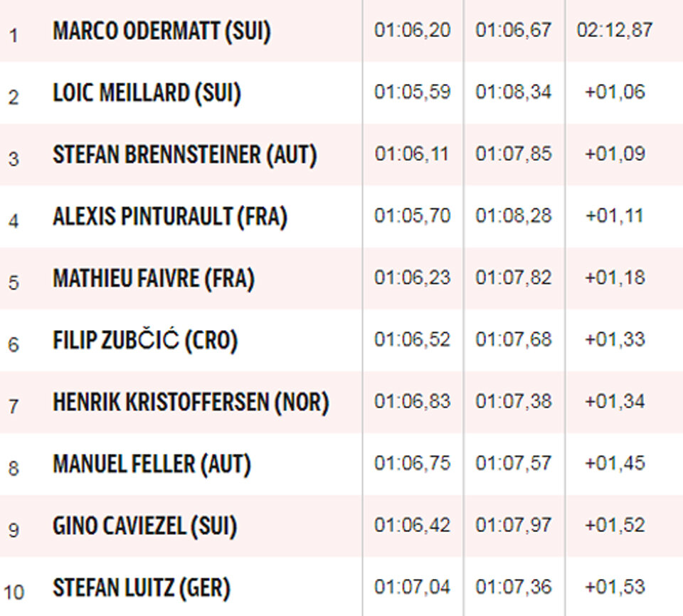683x616 pixels.
Task: Click Brennsteiner's second run time 01:07,85
Action: (514, 154)
